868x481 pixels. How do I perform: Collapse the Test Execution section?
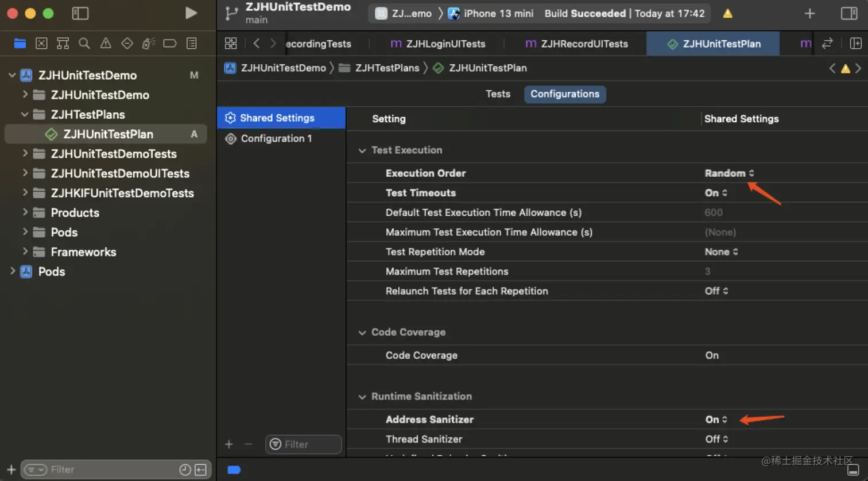click(x=362, y=150)
